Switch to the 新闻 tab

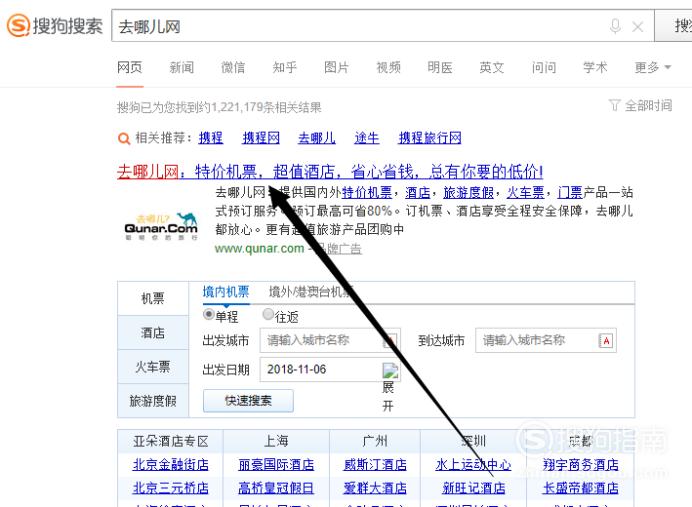(181, 68)
